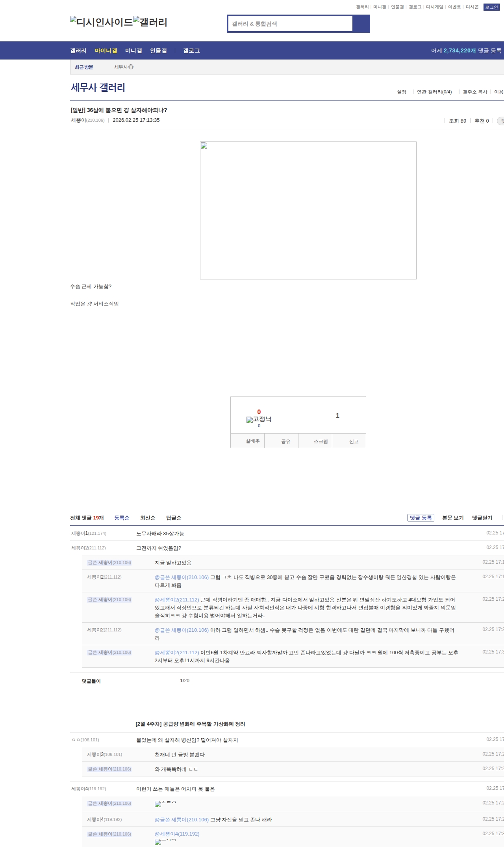Select 갤러리 in the blue navigation bar
Screen dimensions: 504x847
tap(78, 51)
